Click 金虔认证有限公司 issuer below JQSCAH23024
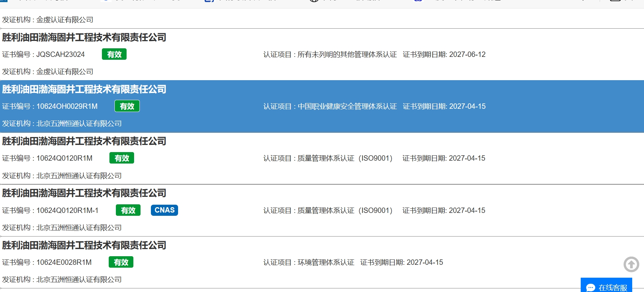The image size is (644, 292). [65, 72]
